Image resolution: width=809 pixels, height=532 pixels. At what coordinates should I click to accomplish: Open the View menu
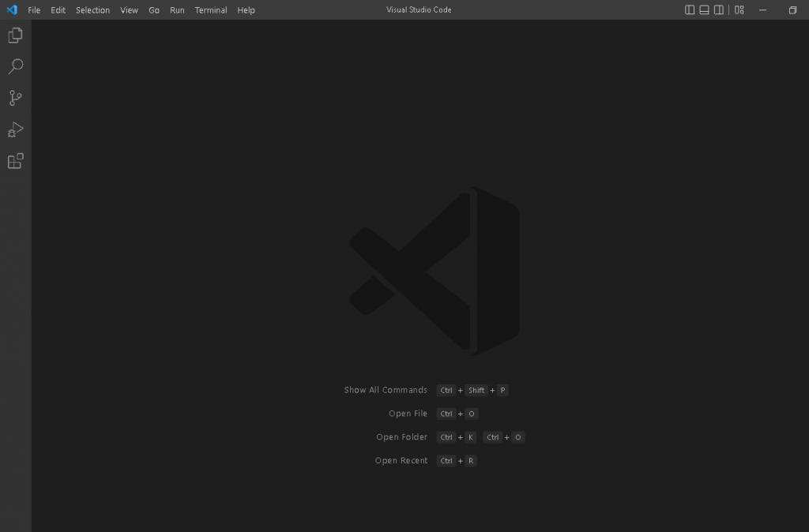point(129,9)
